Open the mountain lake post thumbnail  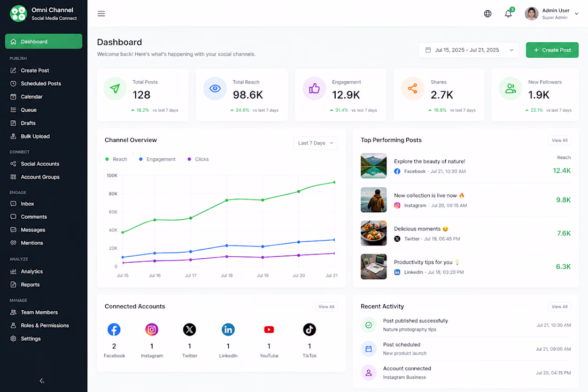374,166
